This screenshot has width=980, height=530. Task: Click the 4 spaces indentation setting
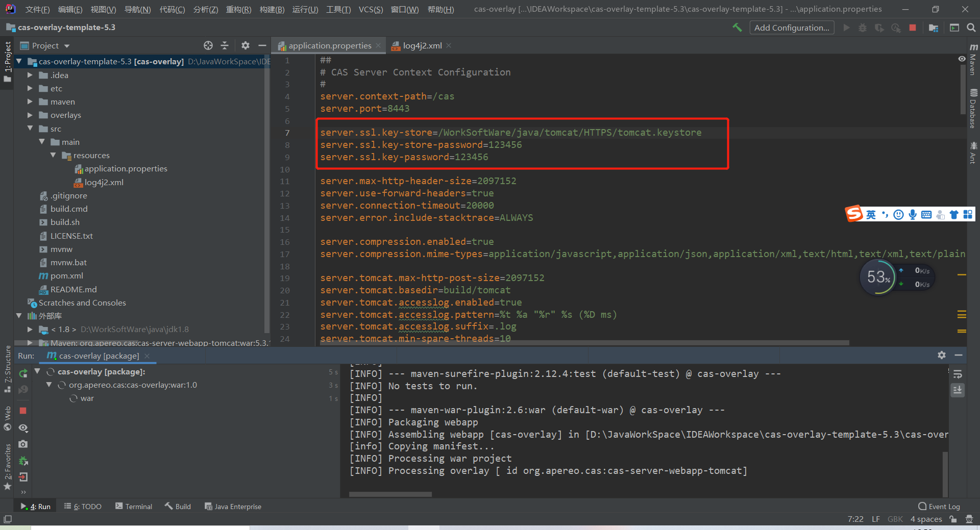pos(926,519)
